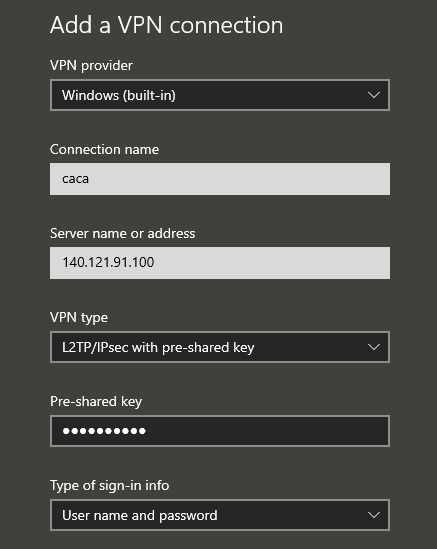
Task: Click the Pre-shared key label
Action: point(96,402)
